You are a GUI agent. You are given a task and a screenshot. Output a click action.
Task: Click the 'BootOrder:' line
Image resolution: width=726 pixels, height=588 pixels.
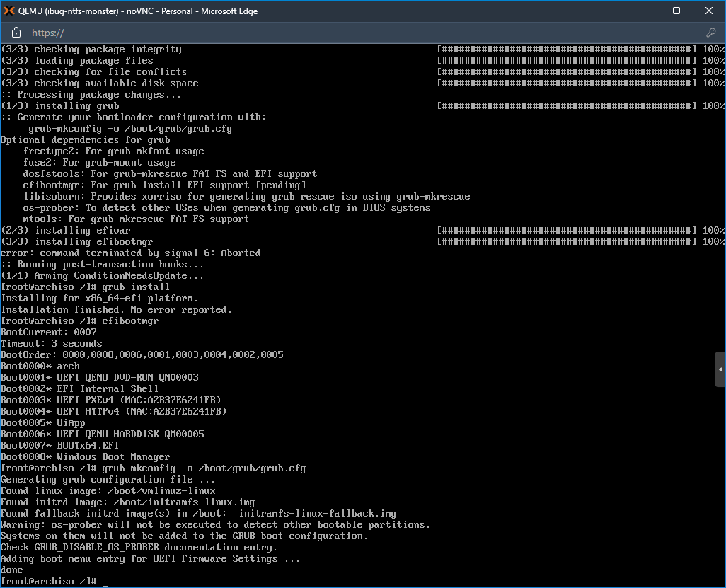click(142, 355)
